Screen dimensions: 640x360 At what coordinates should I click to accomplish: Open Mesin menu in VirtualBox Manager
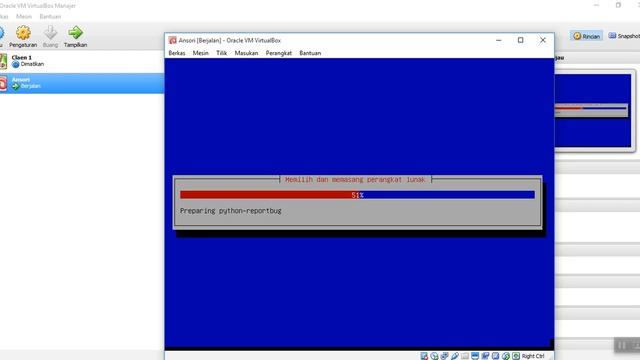(x=24, y=16)
